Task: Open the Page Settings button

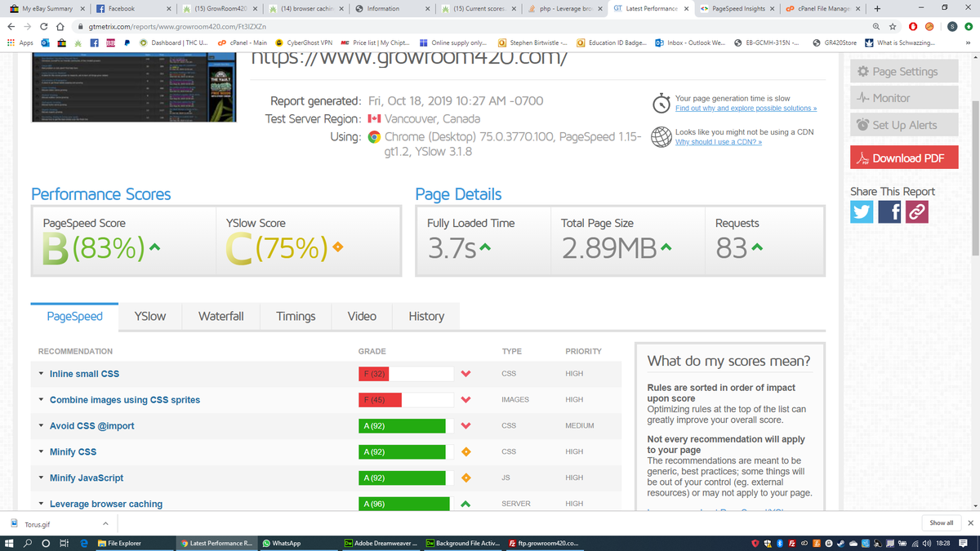Action: [x=903, y=72]
